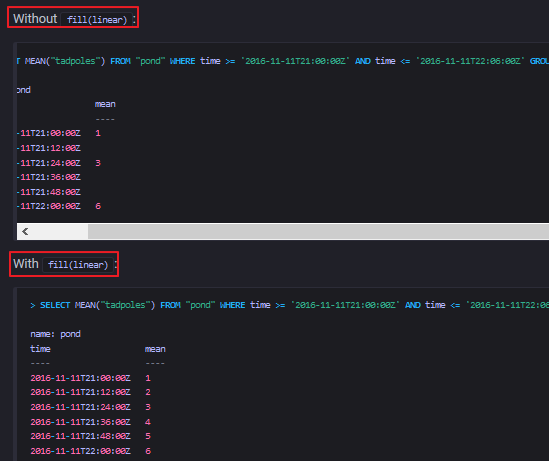Click the horizontal scrollbar thumb
The height and width of the screenshot is (461, 549).
pos(318,231)
